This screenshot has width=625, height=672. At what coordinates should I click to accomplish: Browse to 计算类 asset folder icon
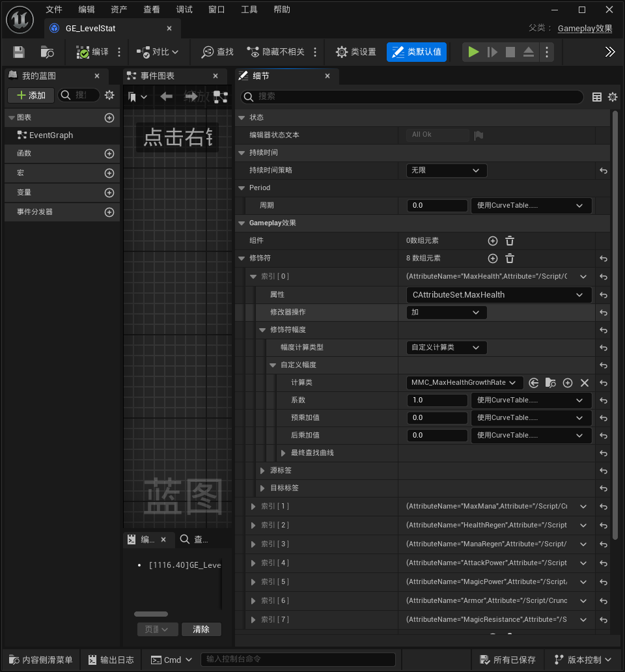(x=551, y=383)
